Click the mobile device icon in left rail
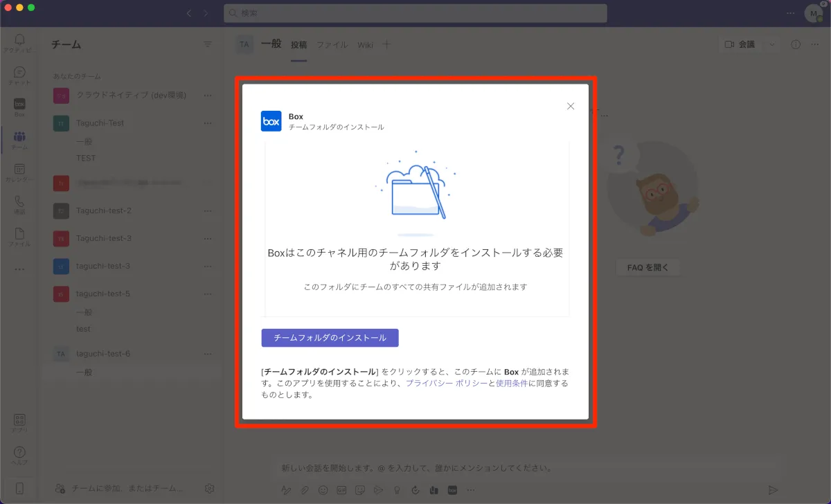This screenshot has height=504, width=831. coord(19,488)
